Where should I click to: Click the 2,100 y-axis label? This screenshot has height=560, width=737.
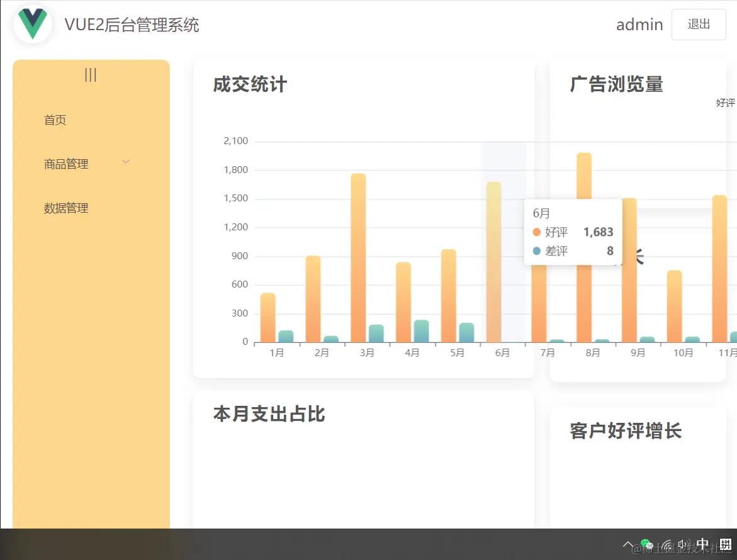point(235,141)
